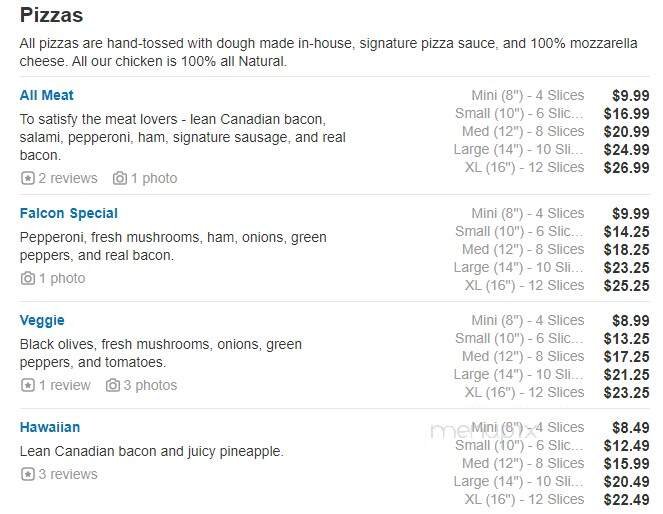This screenshot has width=663, height=514.
Task: Select the Veggie pizza title
Action: point(42,320)
